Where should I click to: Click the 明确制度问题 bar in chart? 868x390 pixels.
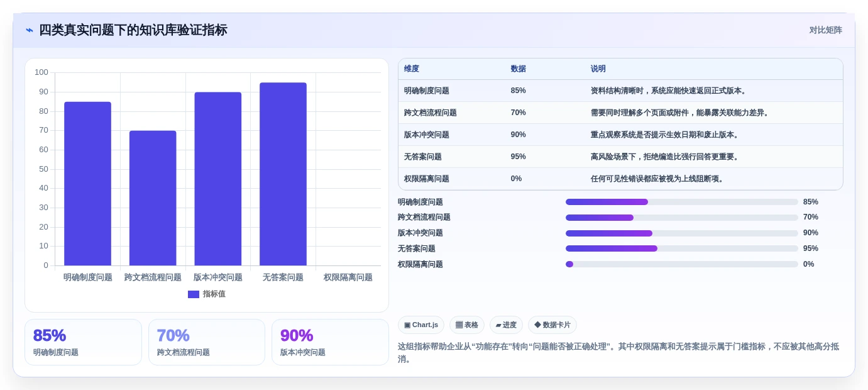[87, 184]
